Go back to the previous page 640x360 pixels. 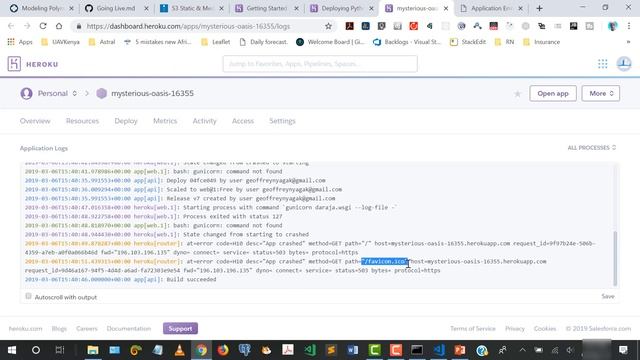click(11, 26)
